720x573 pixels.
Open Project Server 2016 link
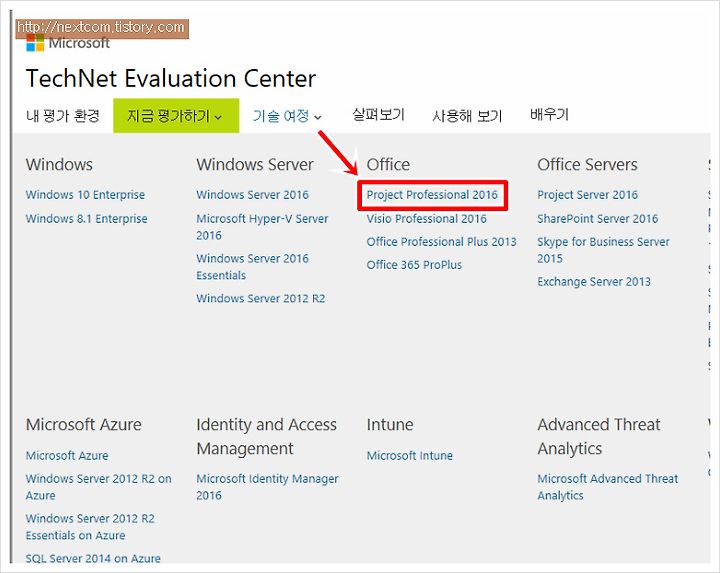[x=588, y=195]
